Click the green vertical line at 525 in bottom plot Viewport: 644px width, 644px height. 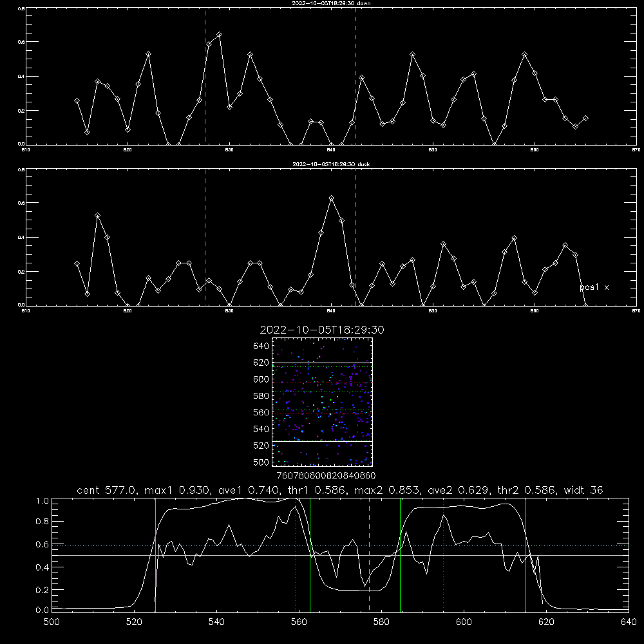155,555
